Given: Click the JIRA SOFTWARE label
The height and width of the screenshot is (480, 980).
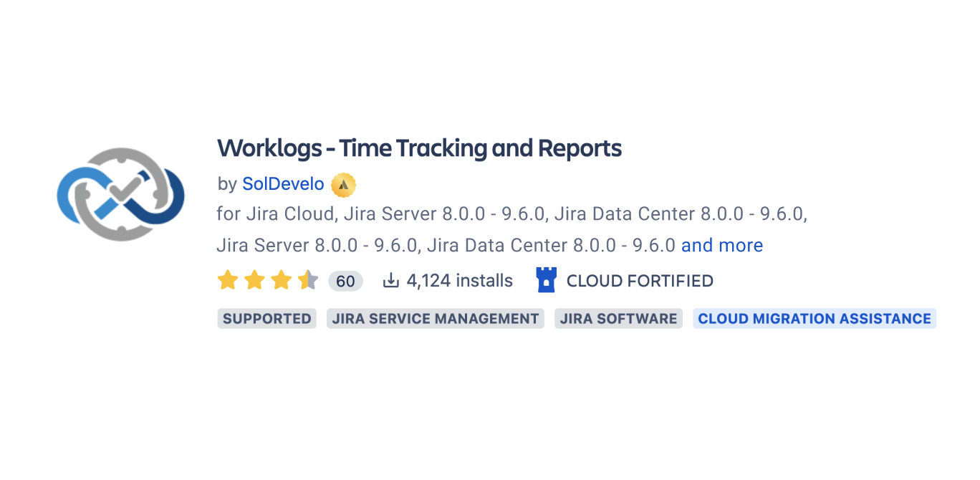Looking at the screenshot, I should (618, 318).
